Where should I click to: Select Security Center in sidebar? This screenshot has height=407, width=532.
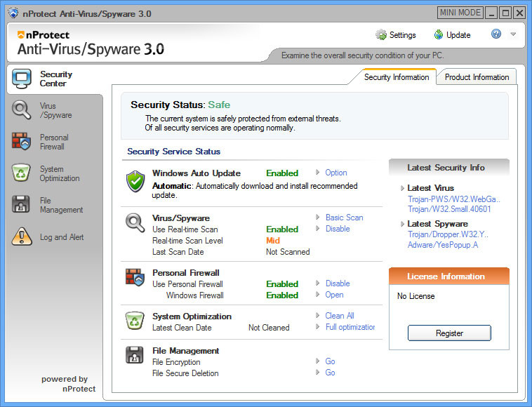point(56,79)
